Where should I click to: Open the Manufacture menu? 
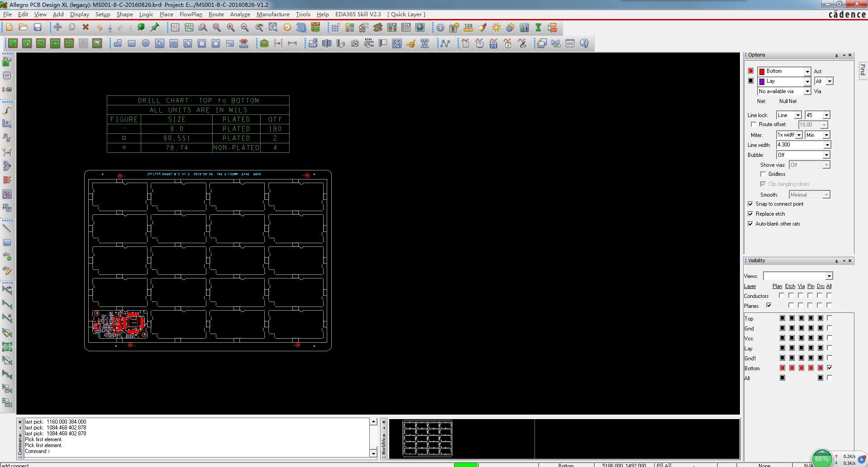pyautogui.click(x=273, y=14)
